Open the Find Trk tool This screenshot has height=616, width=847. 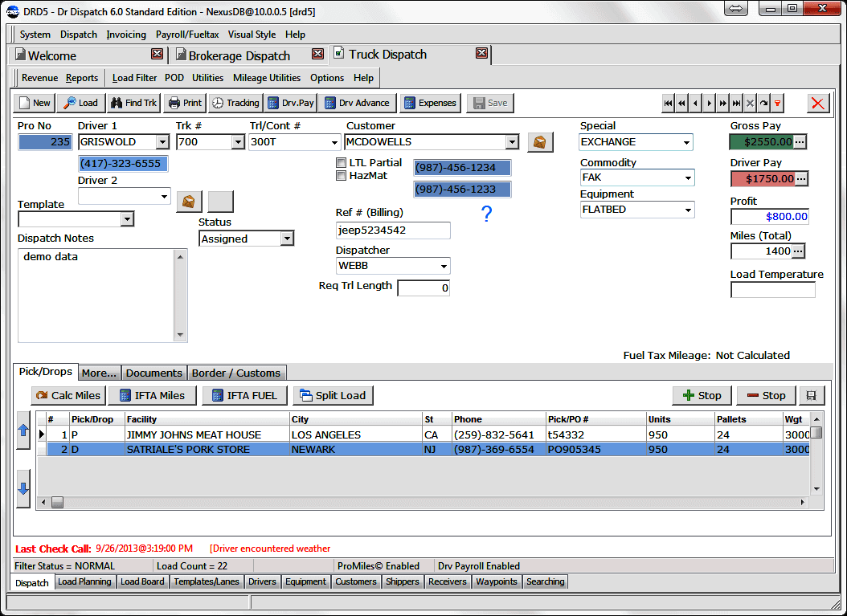(133, 103)
